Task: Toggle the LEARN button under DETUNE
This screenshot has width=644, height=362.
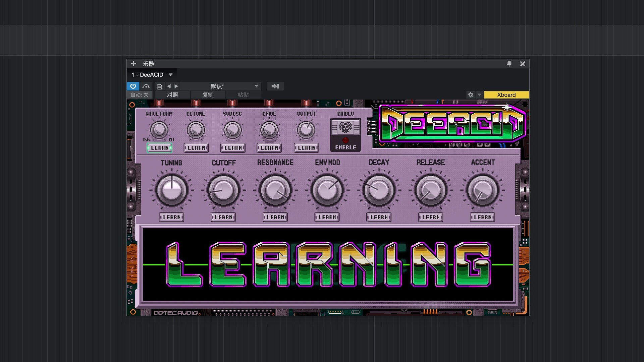Action: (x=196, y=148)
